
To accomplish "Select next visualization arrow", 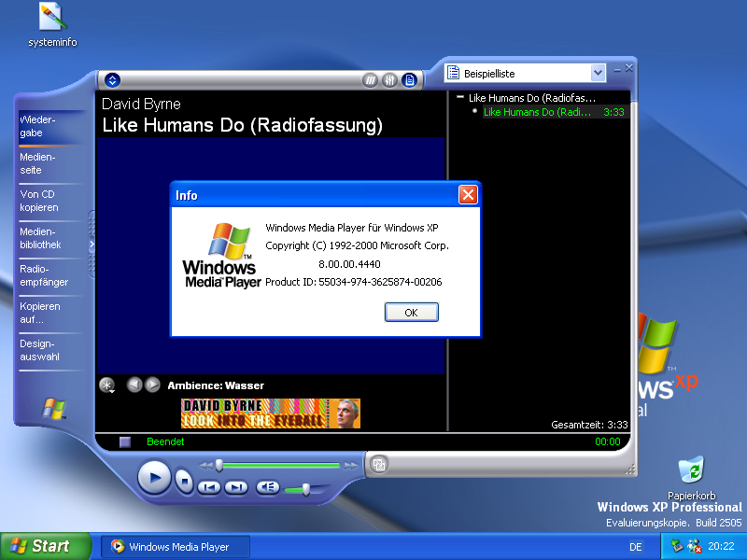I will tap(152, 385).
